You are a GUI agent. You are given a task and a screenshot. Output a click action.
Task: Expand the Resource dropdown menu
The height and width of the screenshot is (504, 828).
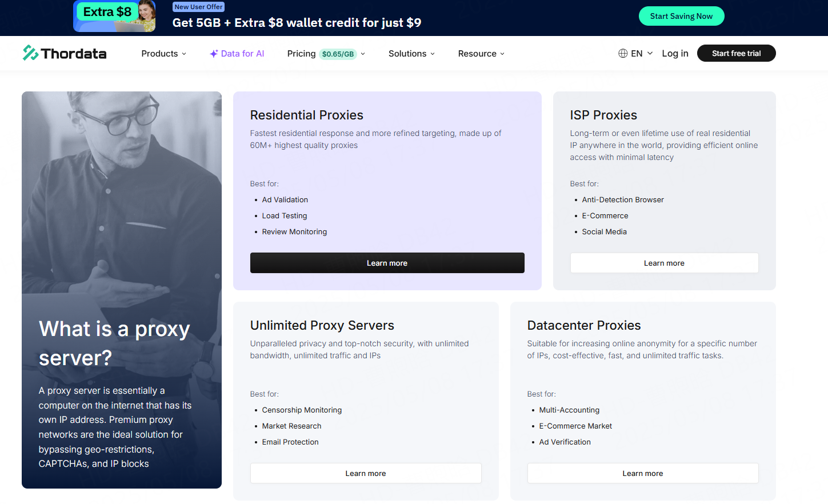tap(481, 54)
